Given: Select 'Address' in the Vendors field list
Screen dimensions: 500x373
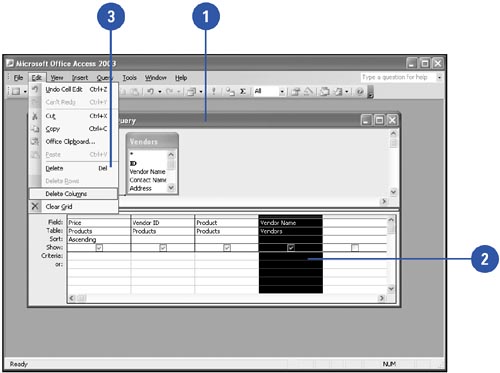Looking at the screenshot, I should coord(140,188).
